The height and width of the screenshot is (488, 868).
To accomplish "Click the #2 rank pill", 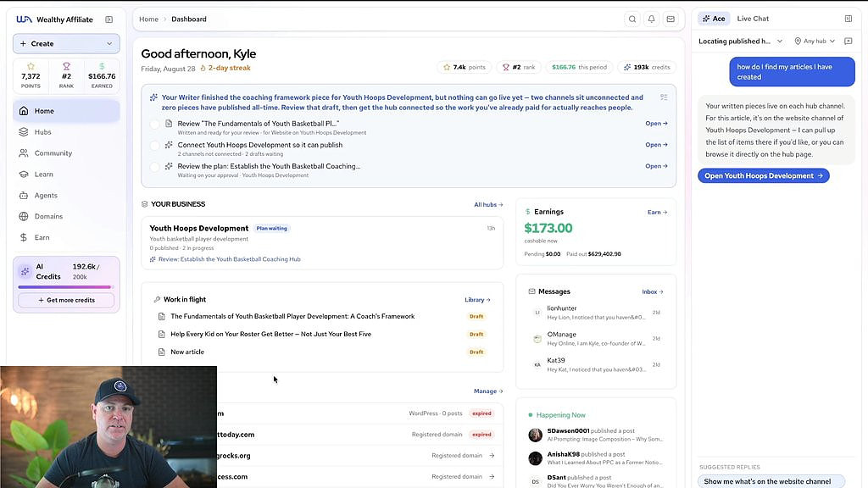I will [x=518, y=67].
